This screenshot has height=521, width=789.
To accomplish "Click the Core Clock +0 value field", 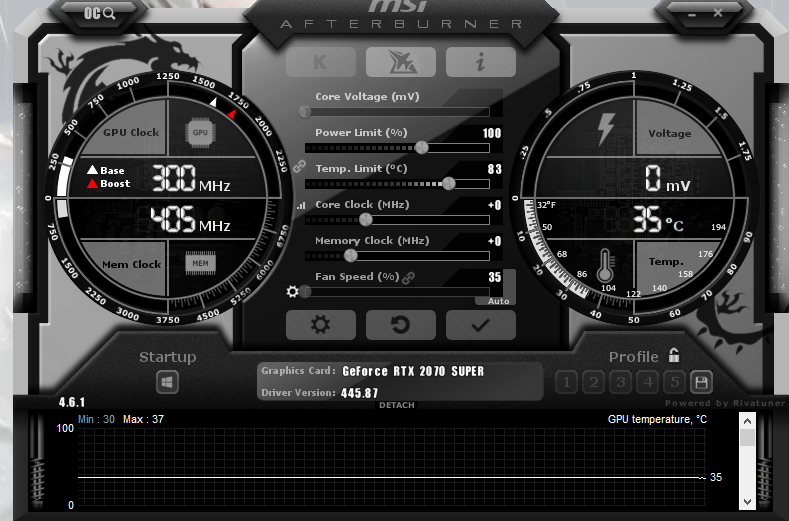I will (x=495, y=205).
